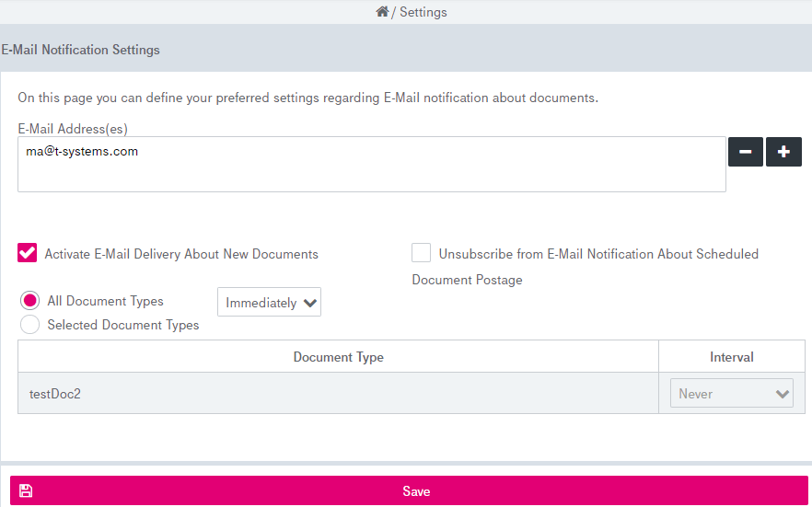Image resolution: width=812 pixels, height=507 pixels.
Task: Click the 'On this page you can define' description
Action: (x=308, y=98)
